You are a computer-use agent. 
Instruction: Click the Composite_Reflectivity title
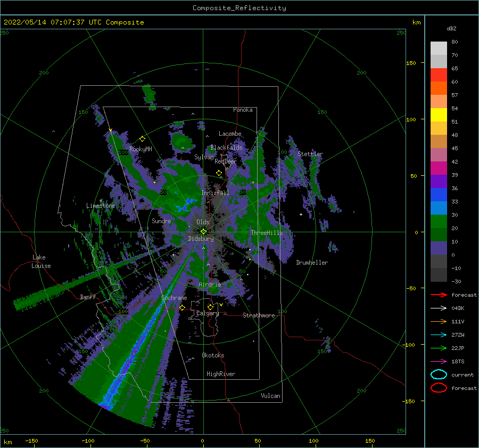[x=240, y=8]
